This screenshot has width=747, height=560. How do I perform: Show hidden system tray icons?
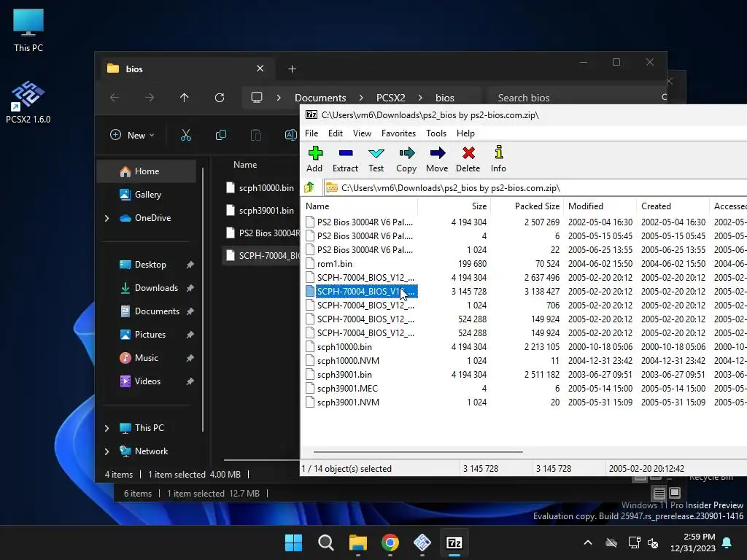[588, 542]
